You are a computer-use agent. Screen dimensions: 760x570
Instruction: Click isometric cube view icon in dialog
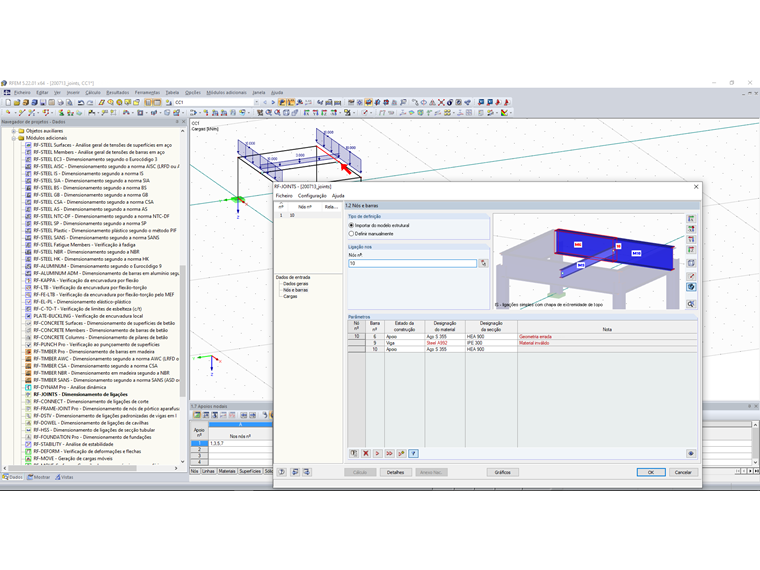(691, 263)
